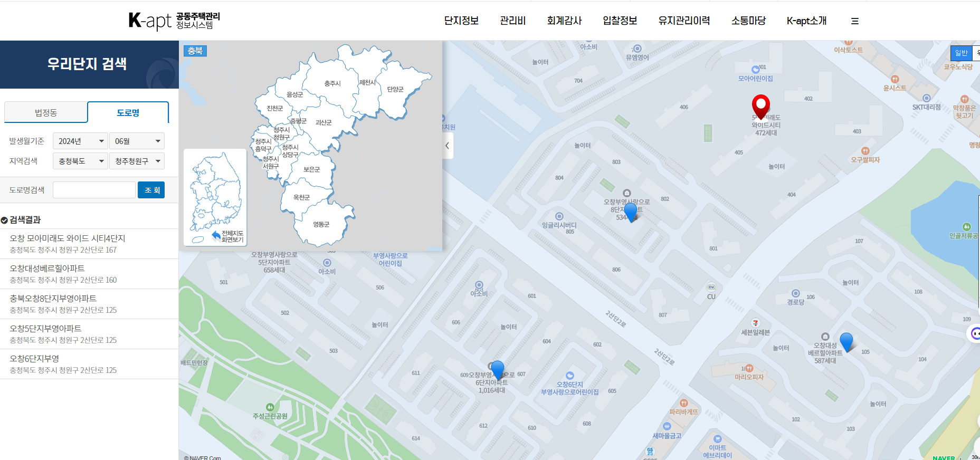Open the 입찰정보 menu
This screenshot has width=980, height=460.
pyautogui.click(x=620, y=21)
